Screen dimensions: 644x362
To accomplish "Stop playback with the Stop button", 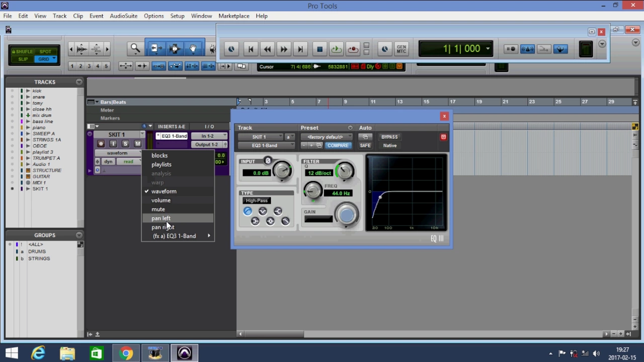I will [319, 49].
